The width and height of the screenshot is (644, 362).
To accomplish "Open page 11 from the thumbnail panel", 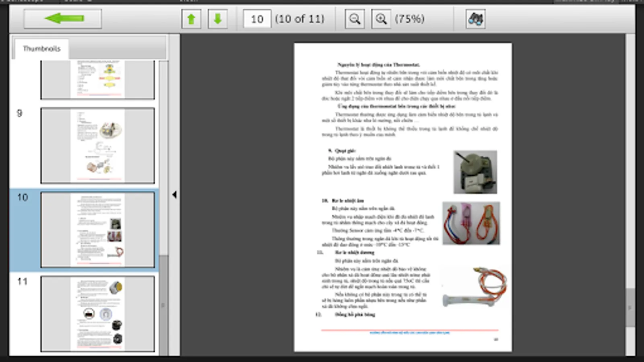I will click(x=97, y=314).
